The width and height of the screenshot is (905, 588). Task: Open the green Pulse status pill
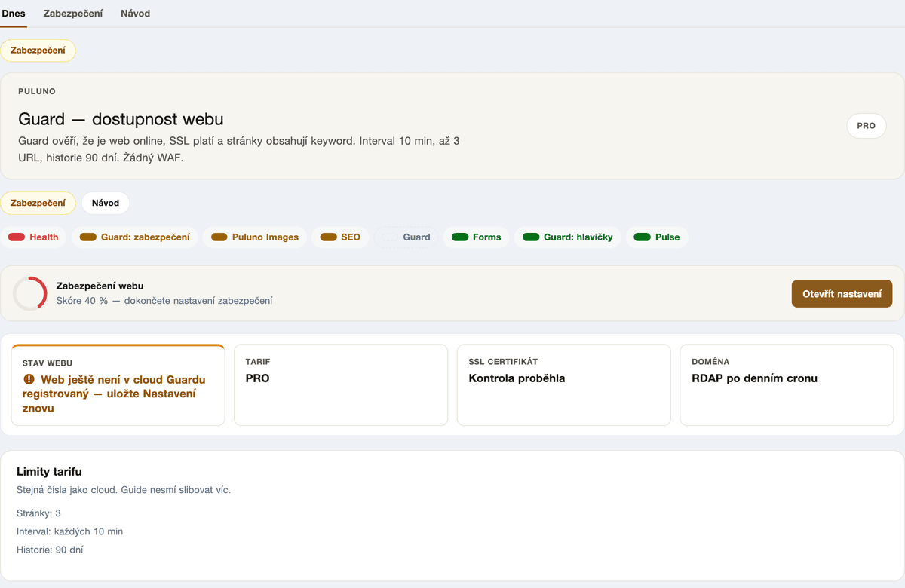(x=657, y=237)
